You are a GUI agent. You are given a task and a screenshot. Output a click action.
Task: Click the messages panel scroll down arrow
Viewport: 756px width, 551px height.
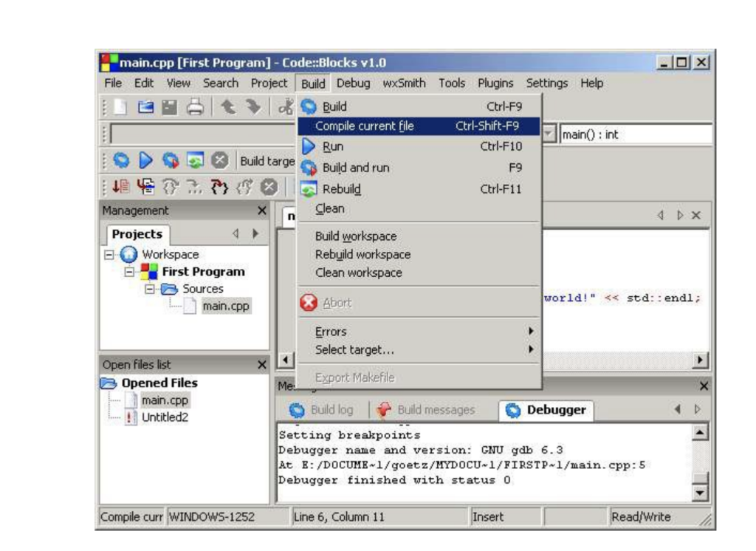click(702, 494)
